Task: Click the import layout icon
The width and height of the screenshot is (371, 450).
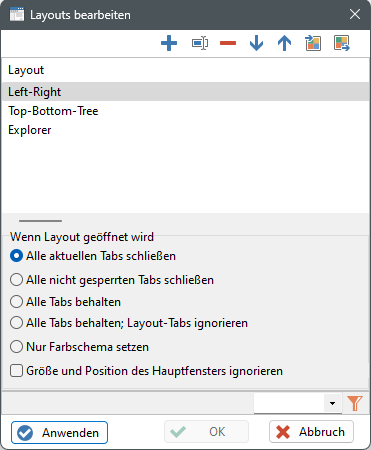Action: pyautogui.click(x=313, y=43)
